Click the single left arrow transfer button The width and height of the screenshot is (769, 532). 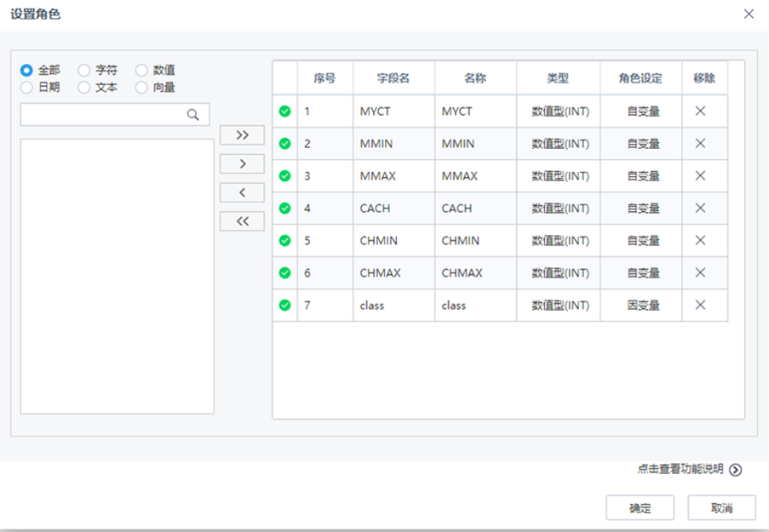[242, 192]
